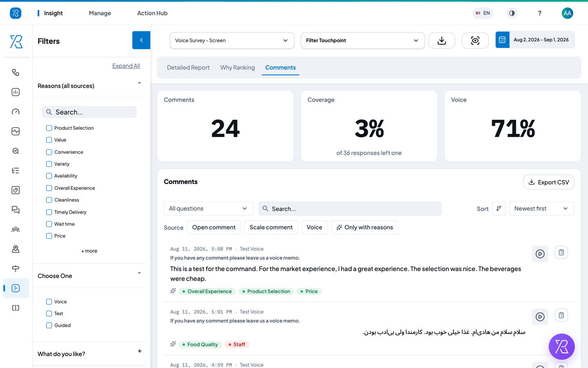Open the All questions dropdown
Image resolution: width=588 pixels, height=368 pixels.
pyautogui.click(x=208, y=209)
